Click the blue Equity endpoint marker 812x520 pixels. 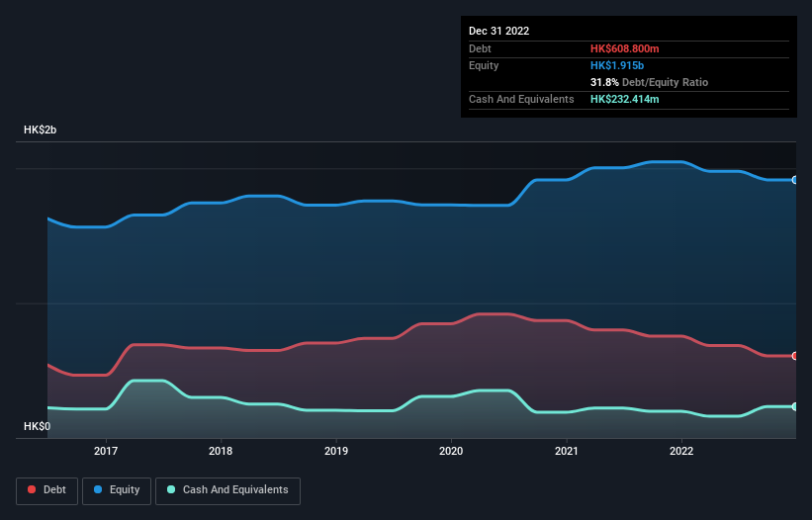click(795, 180)
